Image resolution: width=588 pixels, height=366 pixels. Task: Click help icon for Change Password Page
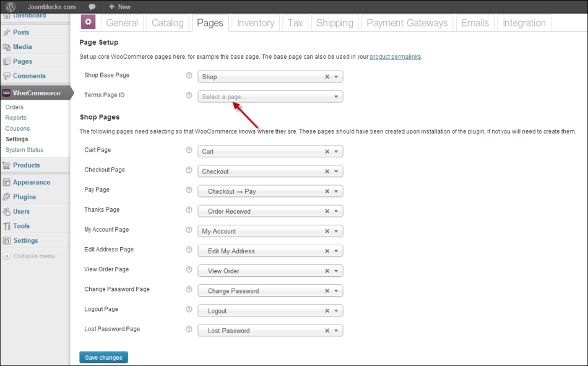point(189,289)
